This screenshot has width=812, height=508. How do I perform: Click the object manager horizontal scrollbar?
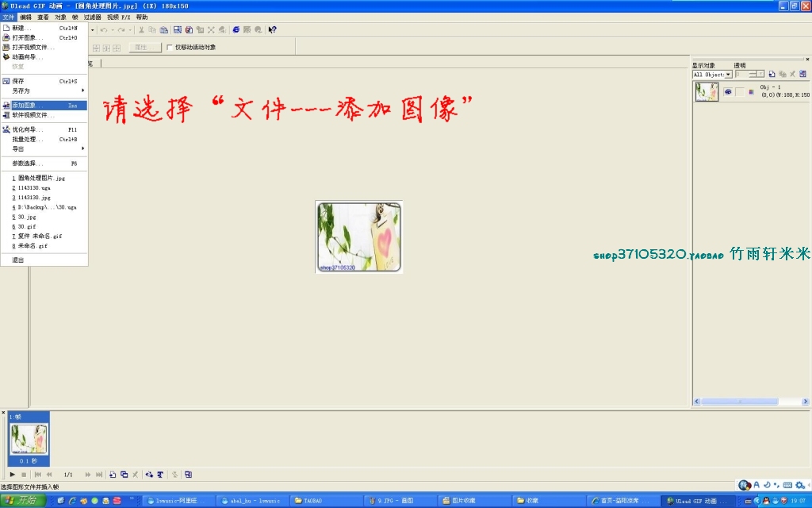[751, 402]
